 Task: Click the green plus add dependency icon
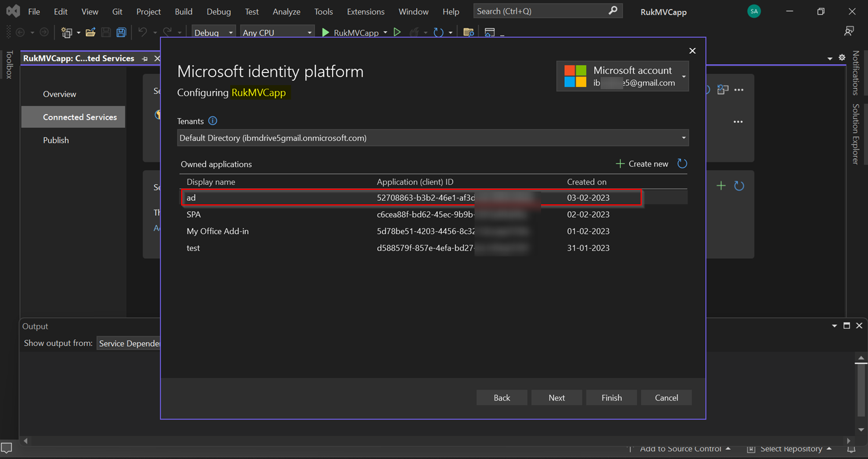tap(721, 186)
